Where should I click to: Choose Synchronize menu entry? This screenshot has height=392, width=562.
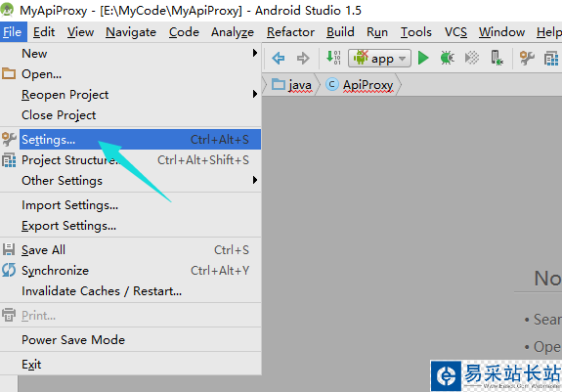[130, 270]
